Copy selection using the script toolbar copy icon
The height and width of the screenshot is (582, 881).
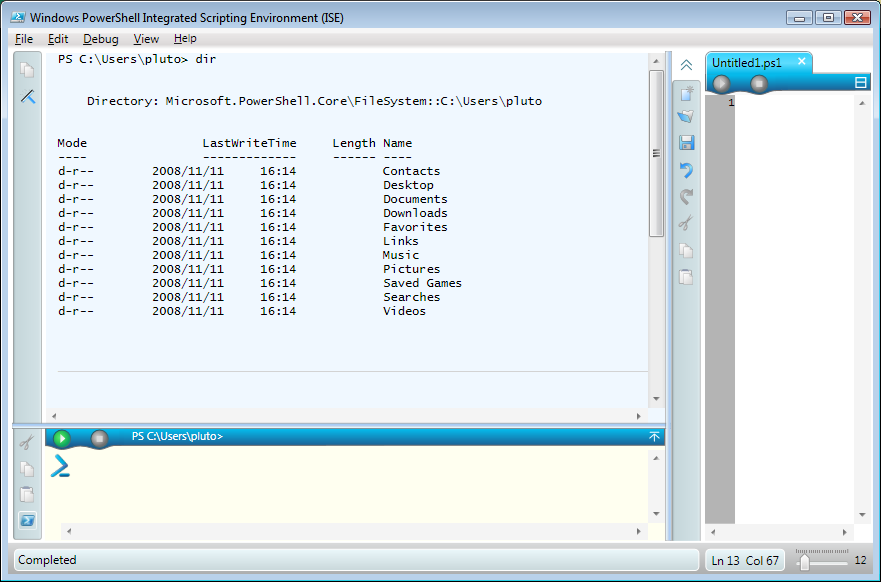(686, 250)
